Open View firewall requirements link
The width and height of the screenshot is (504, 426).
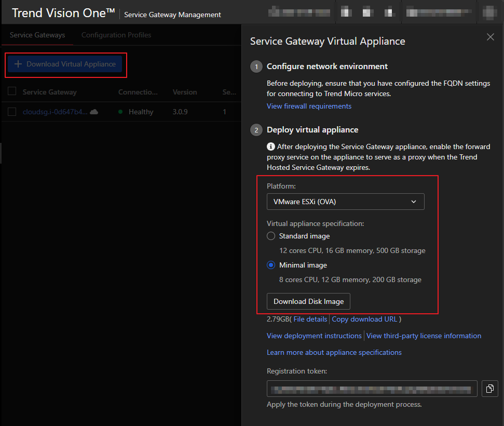tap(309, 106)
